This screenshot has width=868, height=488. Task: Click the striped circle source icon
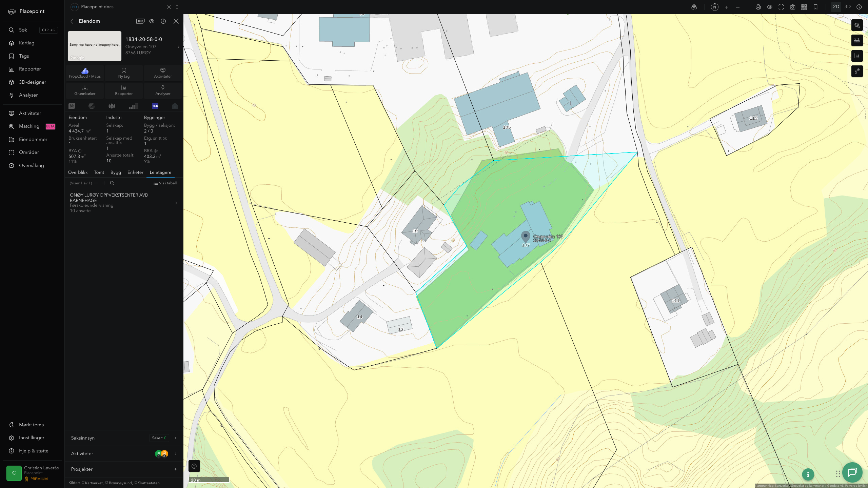pyautogui.click(x=92, y=106)
